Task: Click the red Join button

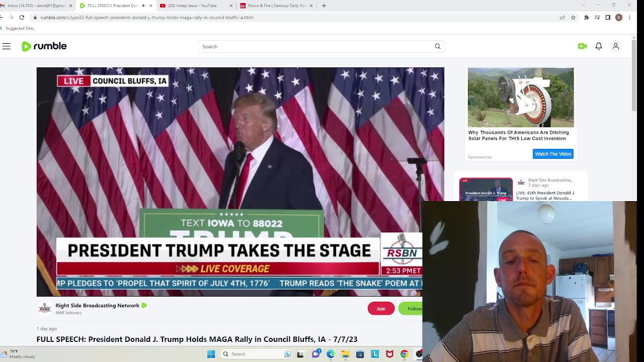Action: pos(381,309)
